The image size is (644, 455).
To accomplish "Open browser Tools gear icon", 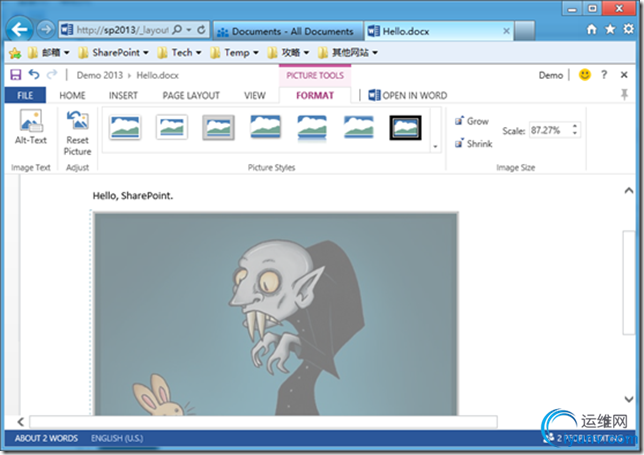I will click(628, 29).
